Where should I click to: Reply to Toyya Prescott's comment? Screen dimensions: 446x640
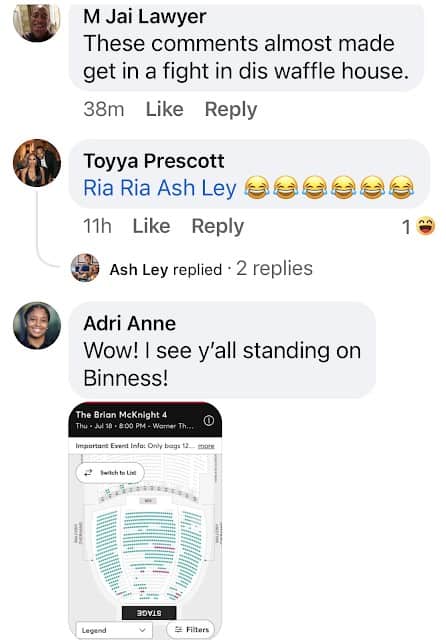217,226
